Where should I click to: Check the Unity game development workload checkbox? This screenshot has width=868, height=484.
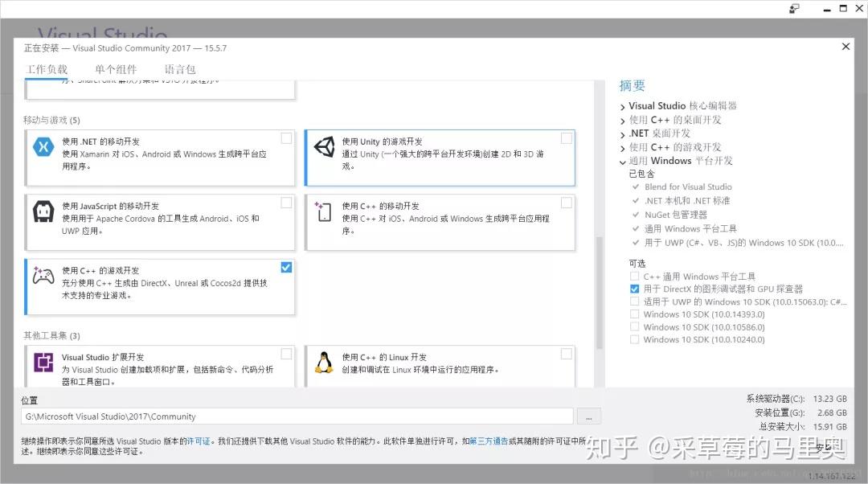(x=567, y=138)
